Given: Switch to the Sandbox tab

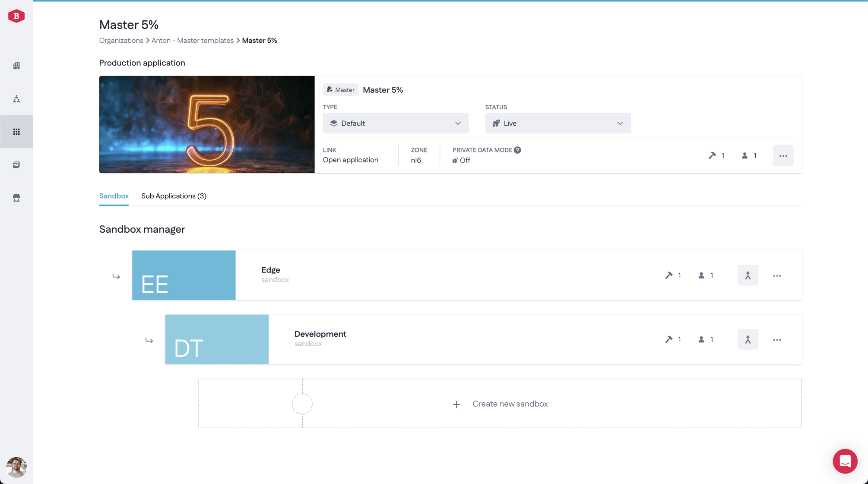Looking at the screenshot, I should pos(114,196).
